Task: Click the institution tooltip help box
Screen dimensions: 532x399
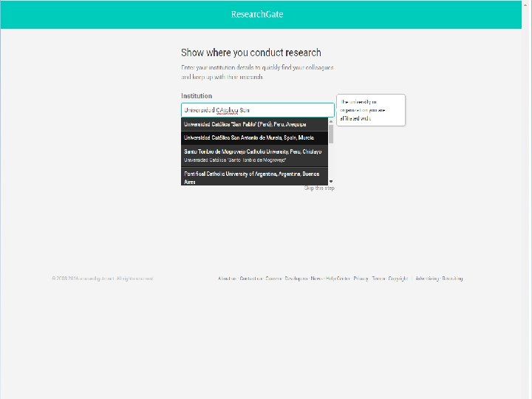Action: [x=371, y=110]
